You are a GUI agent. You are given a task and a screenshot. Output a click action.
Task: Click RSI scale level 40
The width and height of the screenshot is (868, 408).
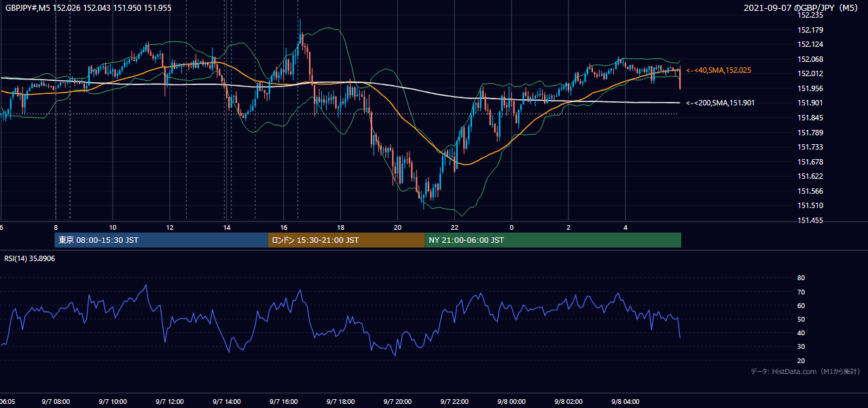[x=801, y=333]
